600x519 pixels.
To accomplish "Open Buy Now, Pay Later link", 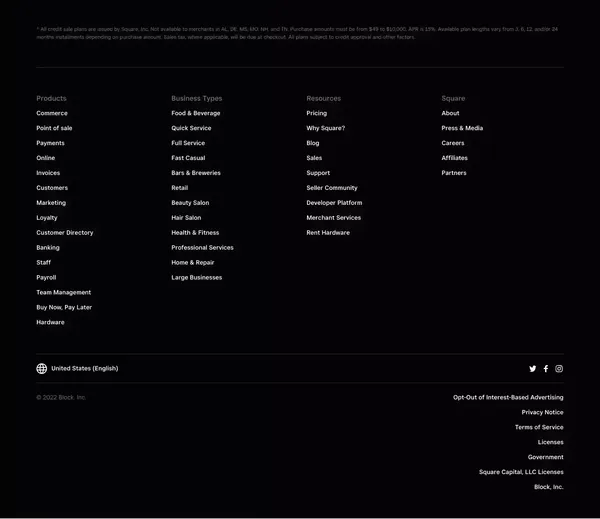I will tap(64, 307).
